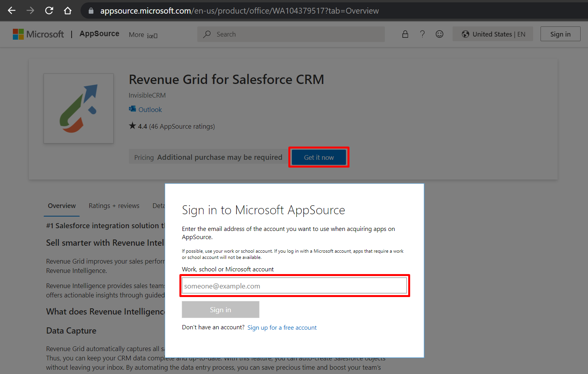Click Sign in to Microsoft AppSource heading
This screenshot has width=588, height=374.
click(x=263, y=210)
